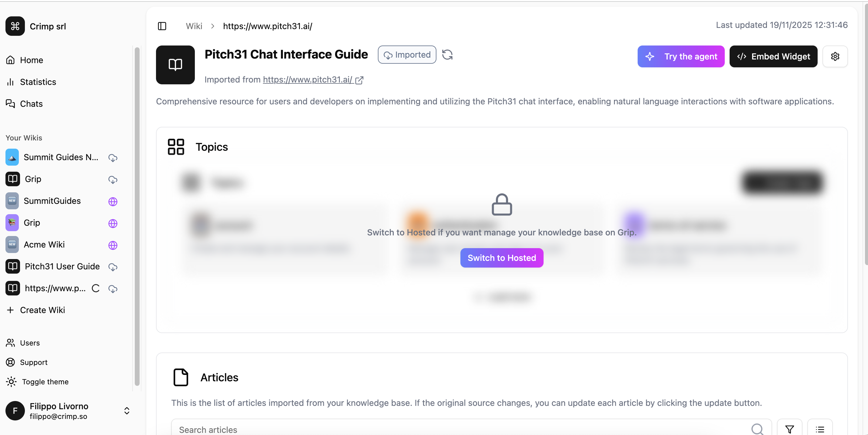Click the article filter funnel icon

point(789,429)
